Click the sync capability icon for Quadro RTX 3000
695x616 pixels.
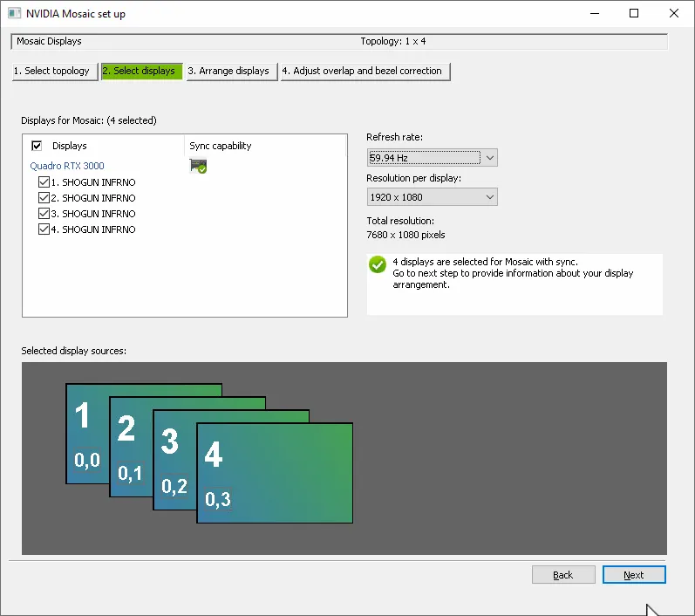198,167
